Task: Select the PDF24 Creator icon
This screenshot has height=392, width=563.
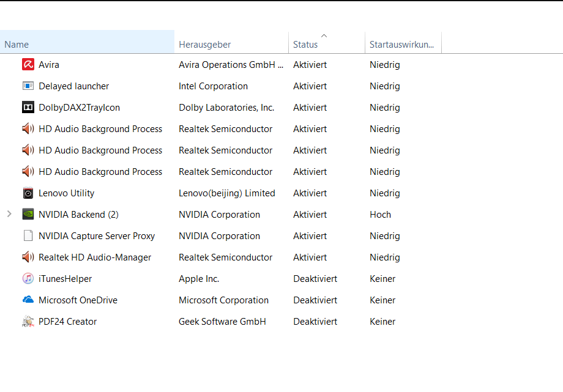Action: pyautogui.click(x=28, y=322)
